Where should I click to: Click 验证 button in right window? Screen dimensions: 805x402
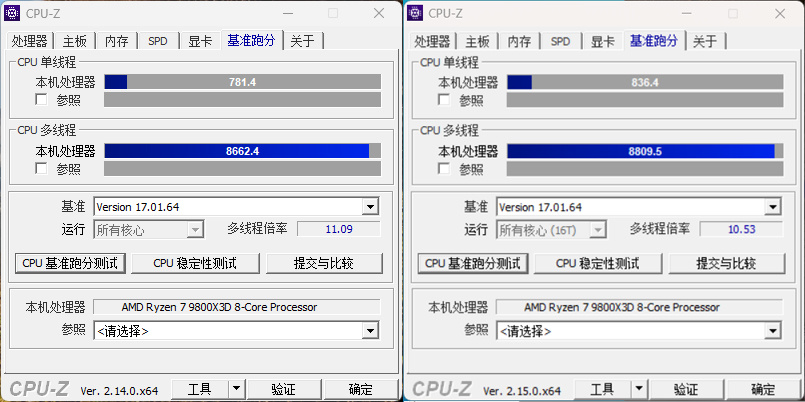point(686,389)
